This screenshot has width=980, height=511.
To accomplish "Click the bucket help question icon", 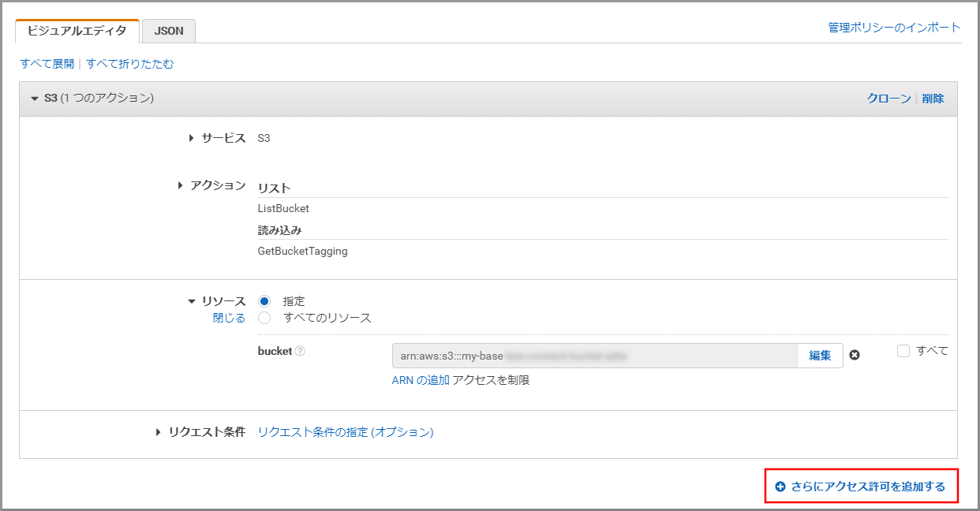I will click(300, 351).
